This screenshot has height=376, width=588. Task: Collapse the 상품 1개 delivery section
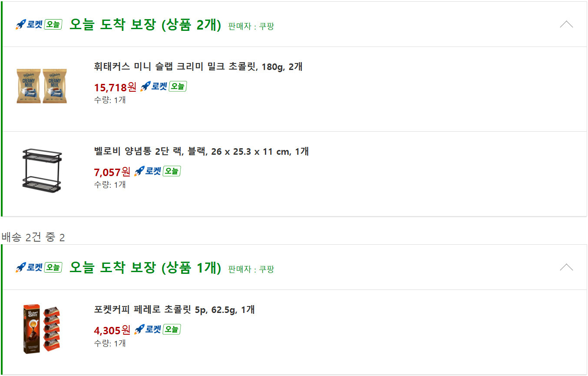566,267
